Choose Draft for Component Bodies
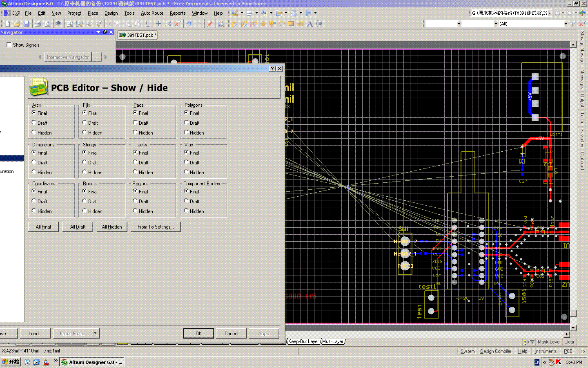 click(x=186, y=201)
